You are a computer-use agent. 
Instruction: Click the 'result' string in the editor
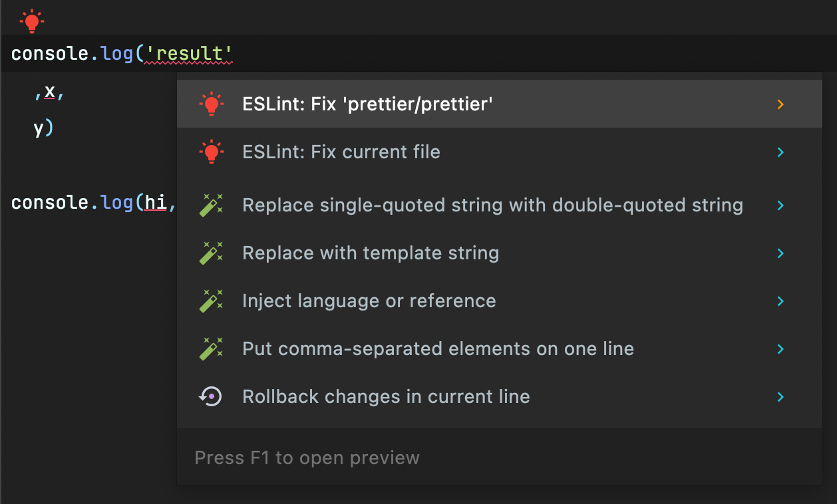tap(188, 54)
